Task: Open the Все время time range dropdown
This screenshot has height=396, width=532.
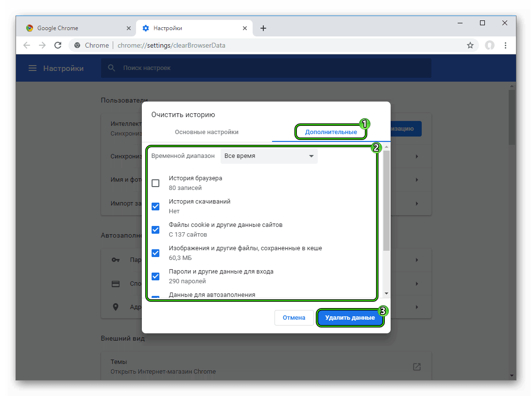Action: pos(269,156)
